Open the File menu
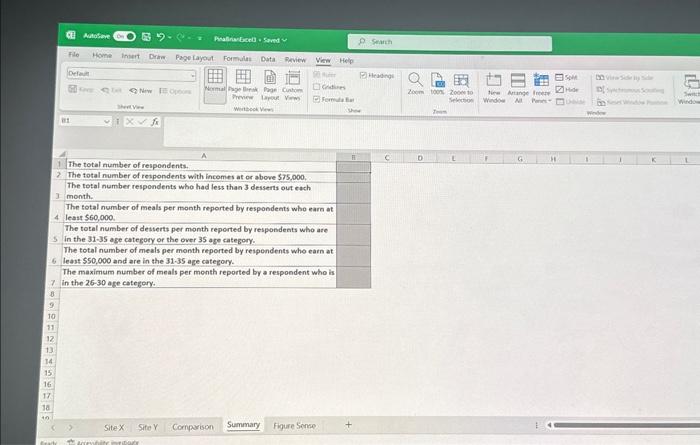The width and height of the screenshot is (700, 445). point(74,54)
